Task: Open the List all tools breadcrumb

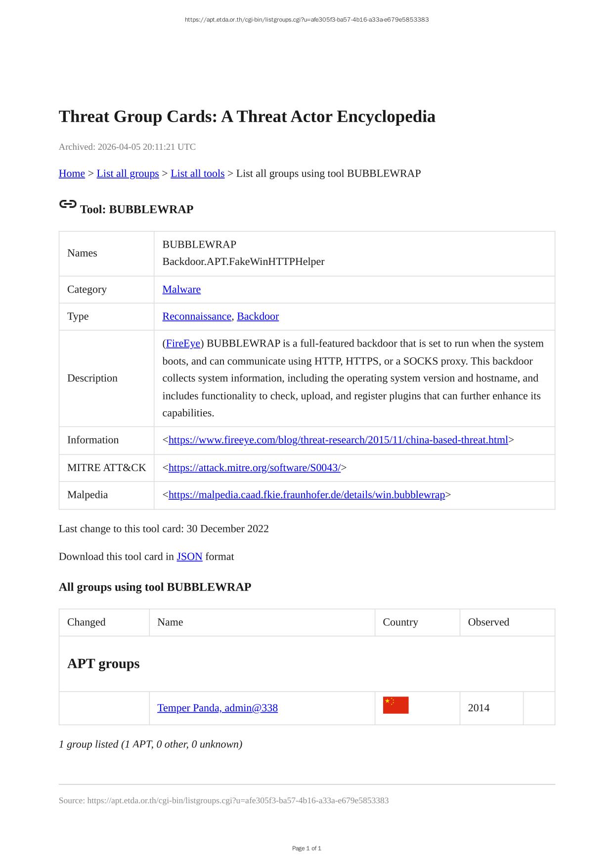Action: pos(197,174)
